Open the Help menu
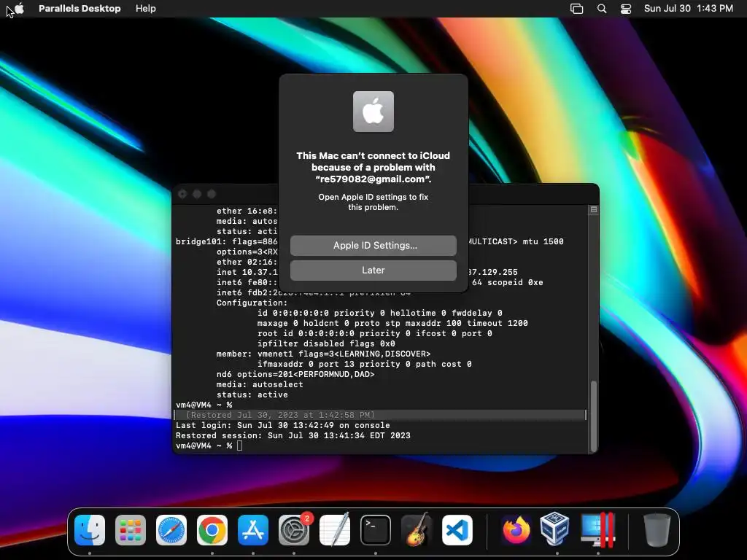The width and height of the screenshot is (747, 560). (145, 8)
